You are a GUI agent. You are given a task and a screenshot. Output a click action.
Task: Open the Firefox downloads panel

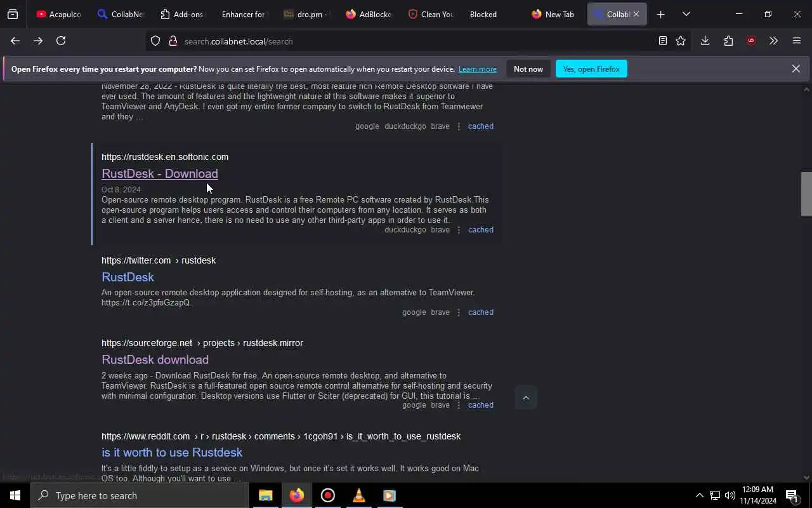[x=705, y=41]
